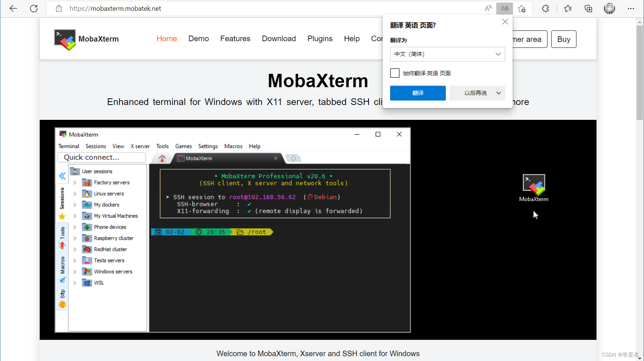The height and width of the screenshot is (361, 644).
Task: Select the Windows servers folder icon
Action: (87, 272)
